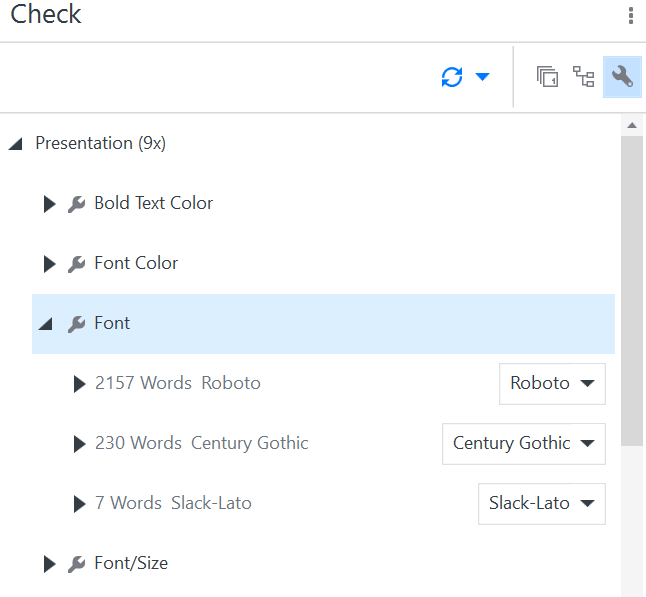646x597 pixels.
Task: Switch to the hierarchy tree view icon
Action: (x=583, y=77)
